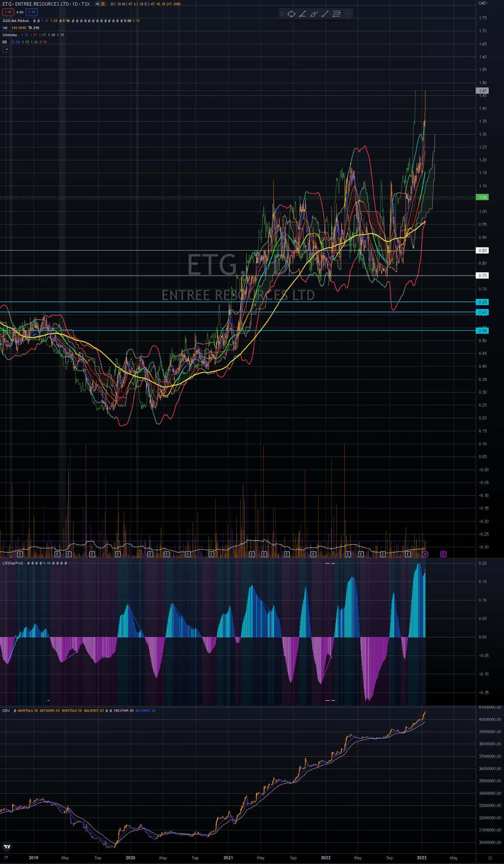Click the lightning latest-news marker on time axis

click(x=425, y=554)
